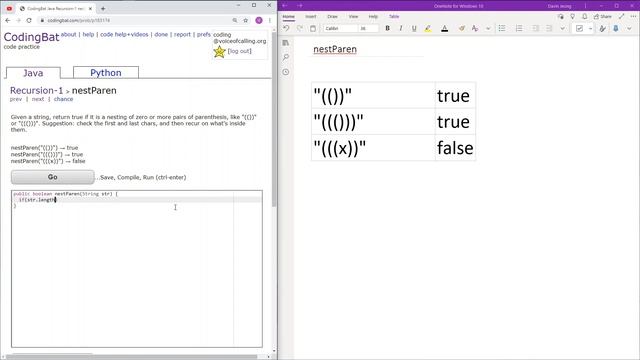Open the Insert ribbon tab
The image size is (640, 360).
[311, 17]
